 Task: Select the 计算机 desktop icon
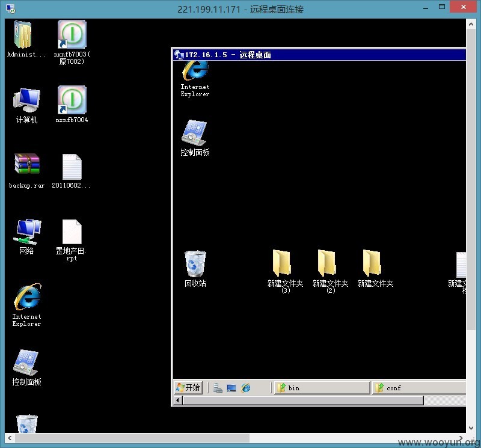(x=26, y=100)
